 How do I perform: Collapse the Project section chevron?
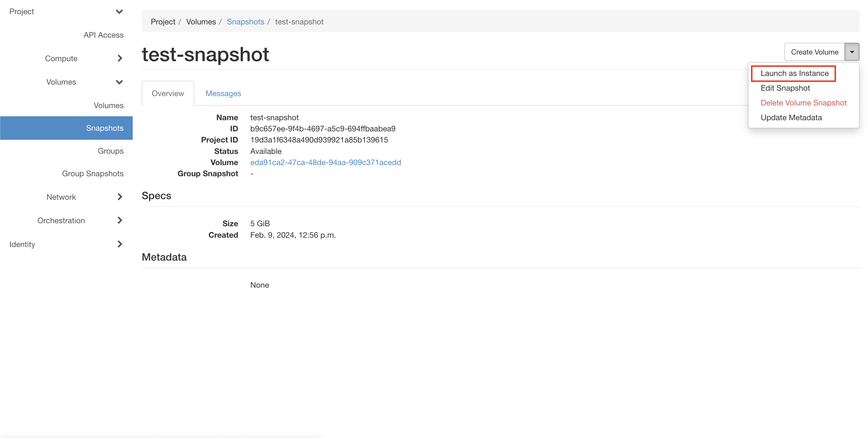pos(119,11)
